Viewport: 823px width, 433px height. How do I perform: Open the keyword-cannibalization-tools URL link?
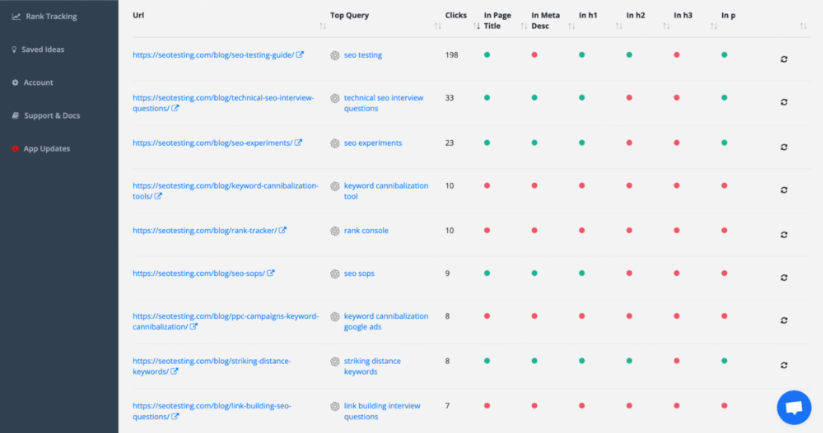225,191
